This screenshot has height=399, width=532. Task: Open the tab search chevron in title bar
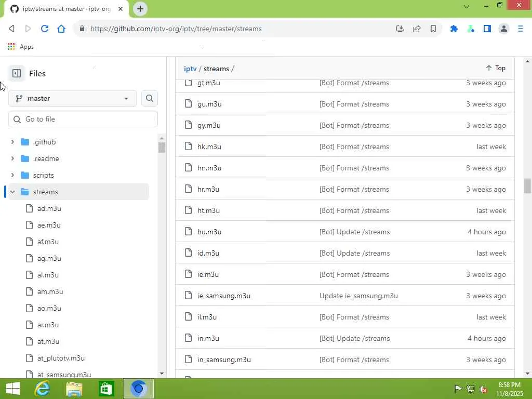click(467, 6)
